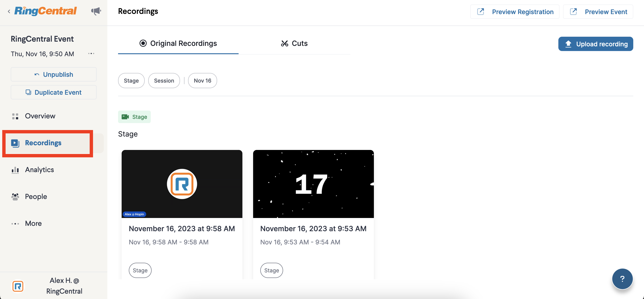Click the Unpublish button
The image size is (644, 299).
[x=53, y=74]
